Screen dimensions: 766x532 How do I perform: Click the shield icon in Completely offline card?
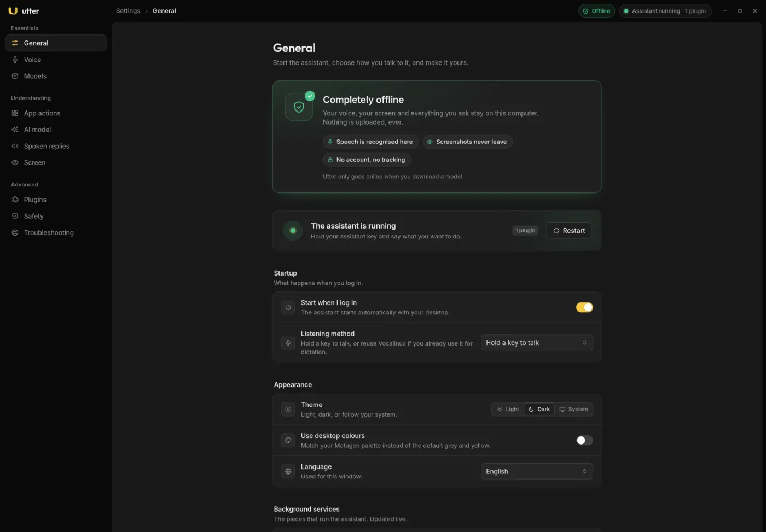pyautogui.click(x=299, y=107)
